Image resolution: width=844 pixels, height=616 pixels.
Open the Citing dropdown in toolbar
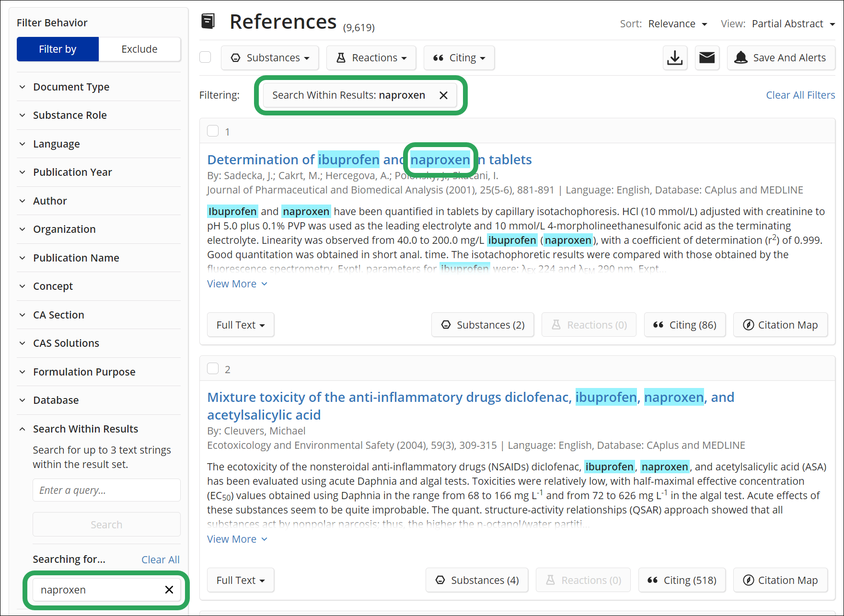click(x=459, y=58)
